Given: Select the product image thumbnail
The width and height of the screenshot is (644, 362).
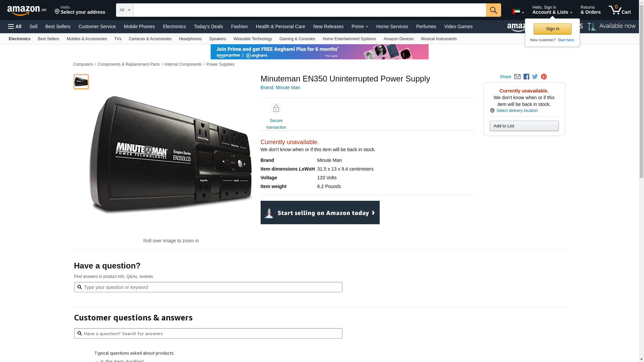Looking at the screenshot, I should coord(81,82).
